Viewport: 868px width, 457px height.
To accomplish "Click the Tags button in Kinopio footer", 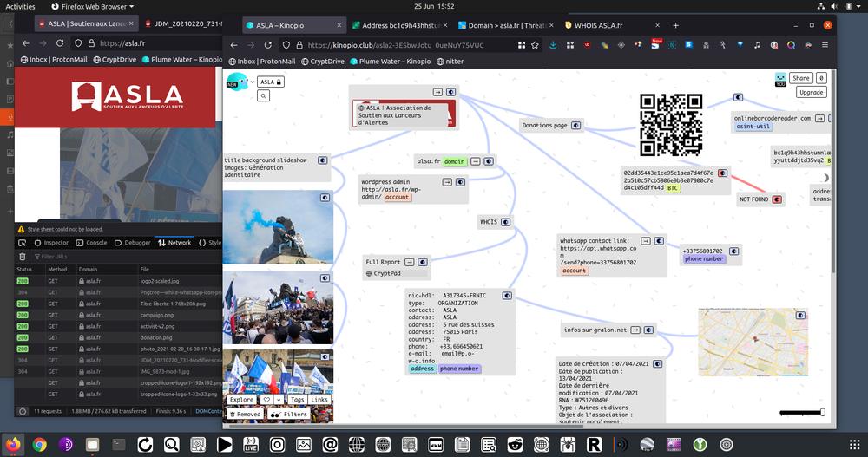I will (x=297, y=400).
